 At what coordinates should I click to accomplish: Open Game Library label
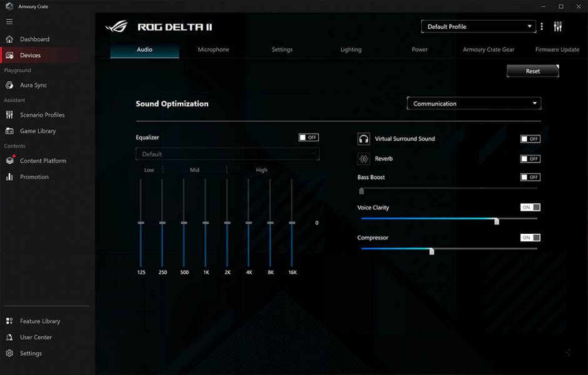38,131
